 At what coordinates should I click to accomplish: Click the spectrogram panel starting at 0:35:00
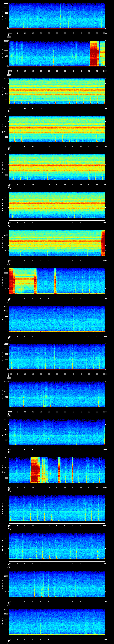57,508
